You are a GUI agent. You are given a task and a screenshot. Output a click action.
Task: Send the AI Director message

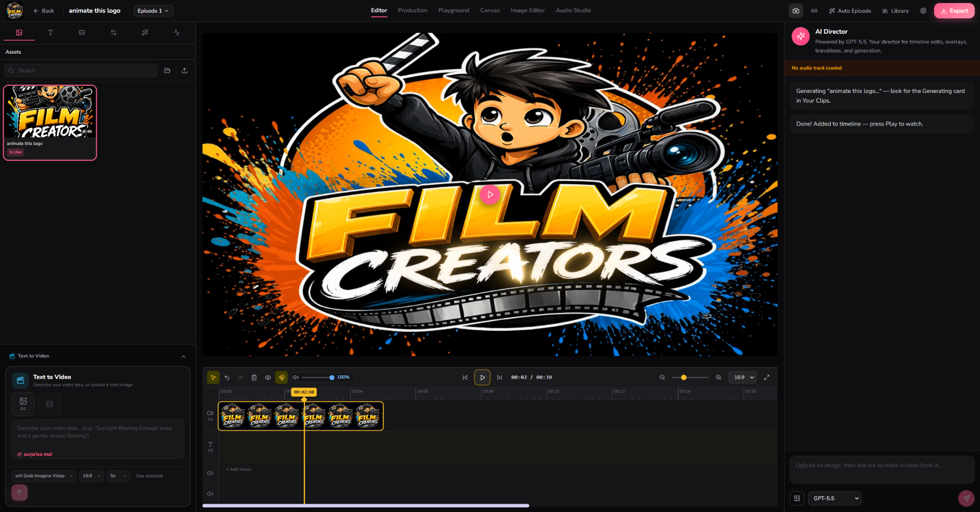click(x=966, y=498)
